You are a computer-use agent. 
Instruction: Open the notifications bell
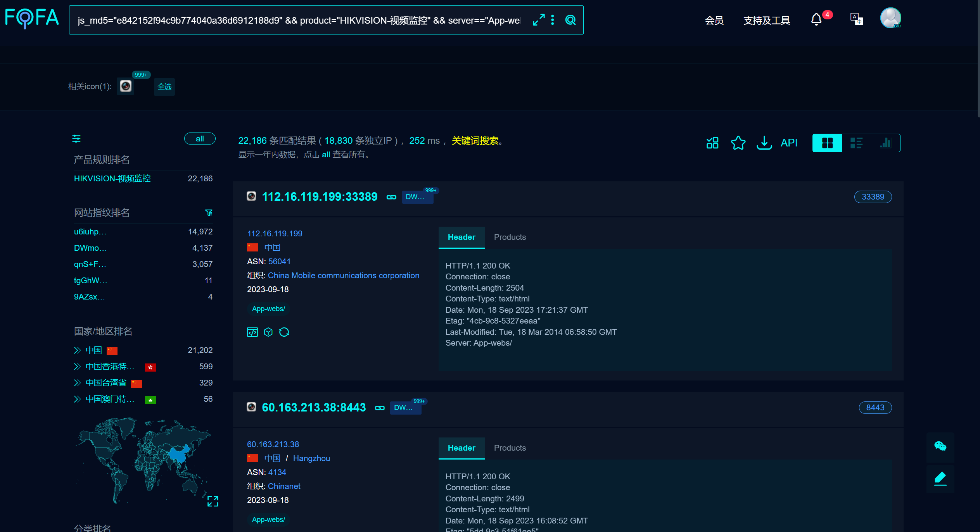click(x=816, y=19)
